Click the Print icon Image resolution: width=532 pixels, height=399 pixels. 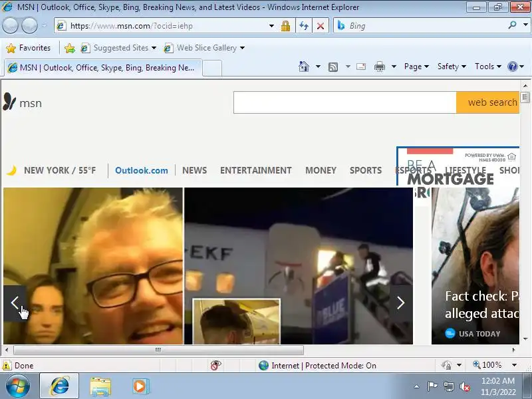[379, 67]
